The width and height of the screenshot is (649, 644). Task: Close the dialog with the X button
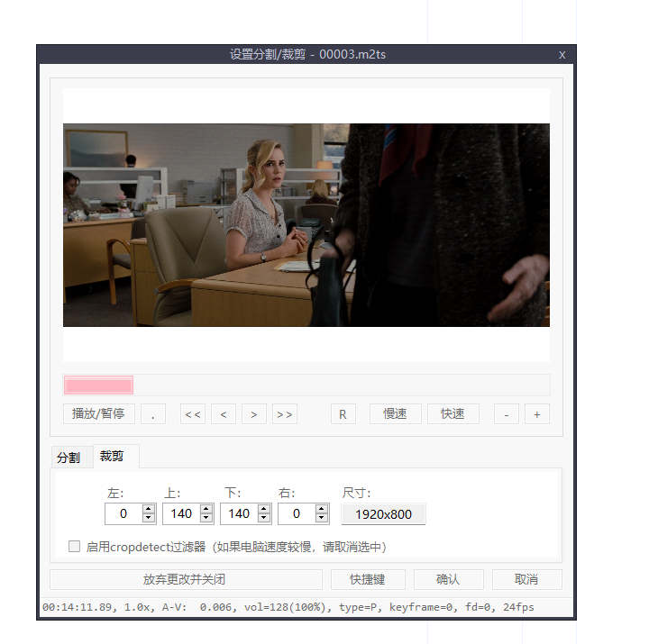(562, 55)
